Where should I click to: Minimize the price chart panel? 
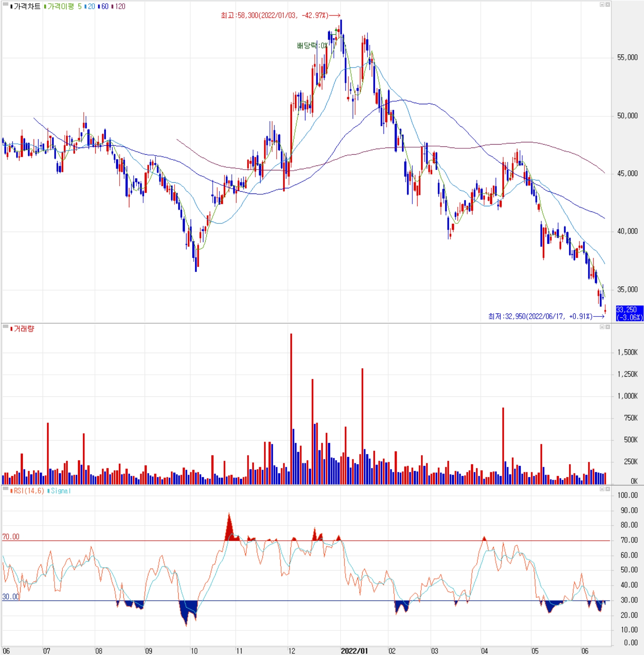(602, 4)
